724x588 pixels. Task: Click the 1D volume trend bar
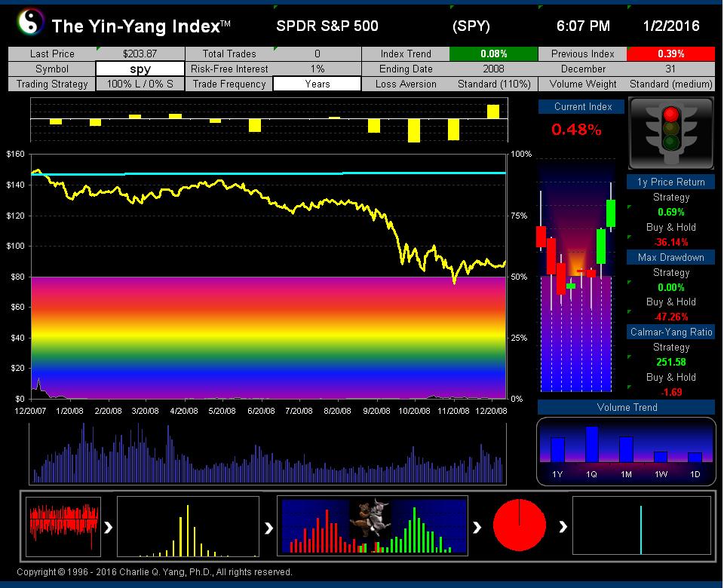pyautogui.click(x=695, y=458)
